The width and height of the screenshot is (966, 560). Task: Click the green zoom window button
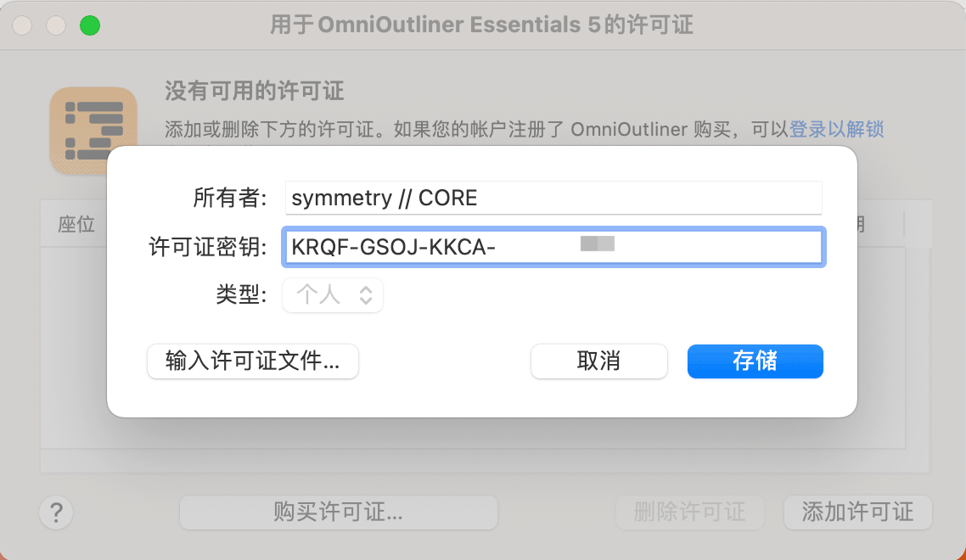[x=90, y=25]
